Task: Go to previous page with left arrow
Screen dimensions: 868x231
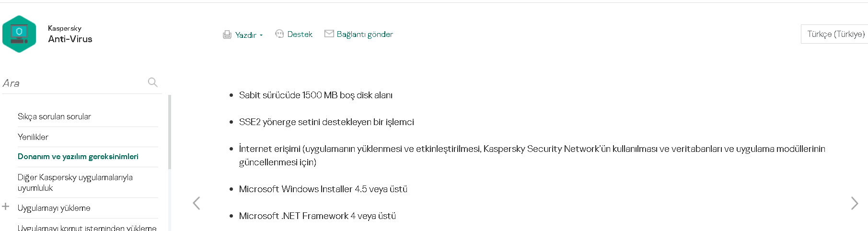Action: (197, 203)
